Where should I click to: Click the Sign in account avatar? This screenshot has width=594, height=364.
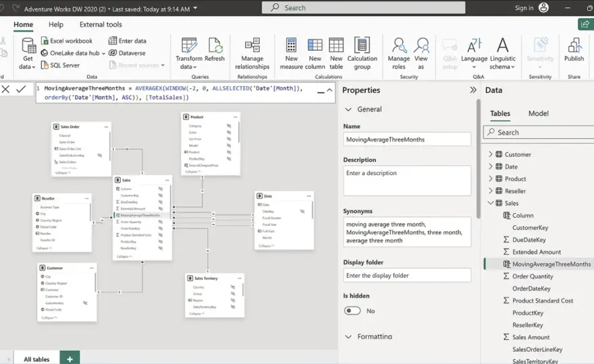tap(543, 7)
